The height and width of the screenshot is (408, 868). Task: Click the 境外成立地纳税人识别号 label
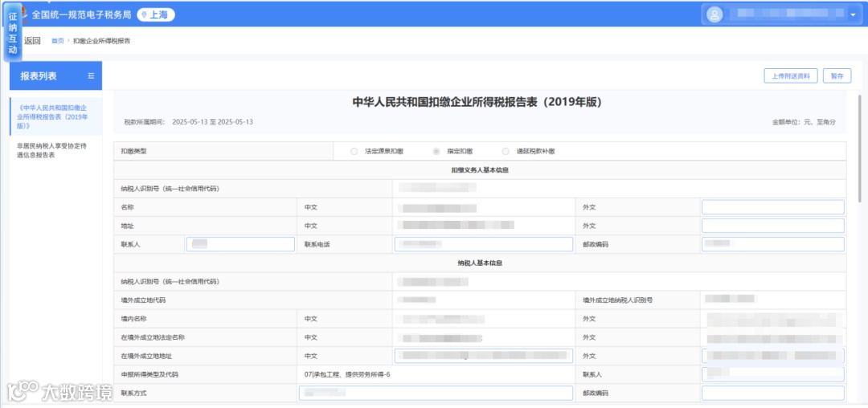[x=618, y=300]
